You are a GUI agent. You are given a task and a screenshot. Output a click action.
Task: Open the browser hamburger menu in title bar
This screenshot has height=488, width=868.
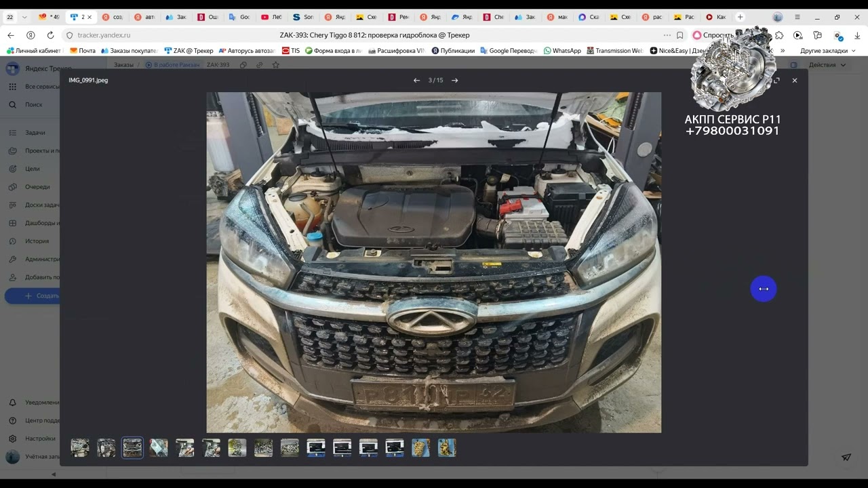(x=797, y=17)
